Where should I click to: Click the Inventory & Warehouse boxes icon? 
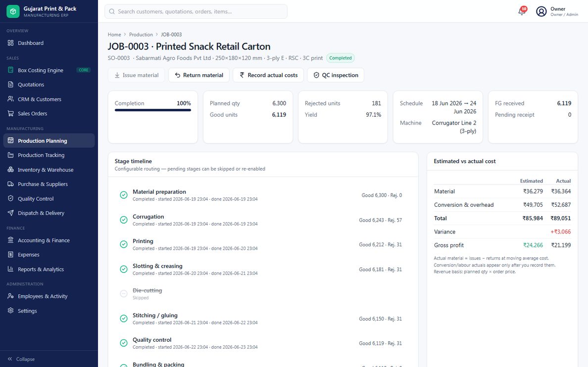click(x=10, y=170)
